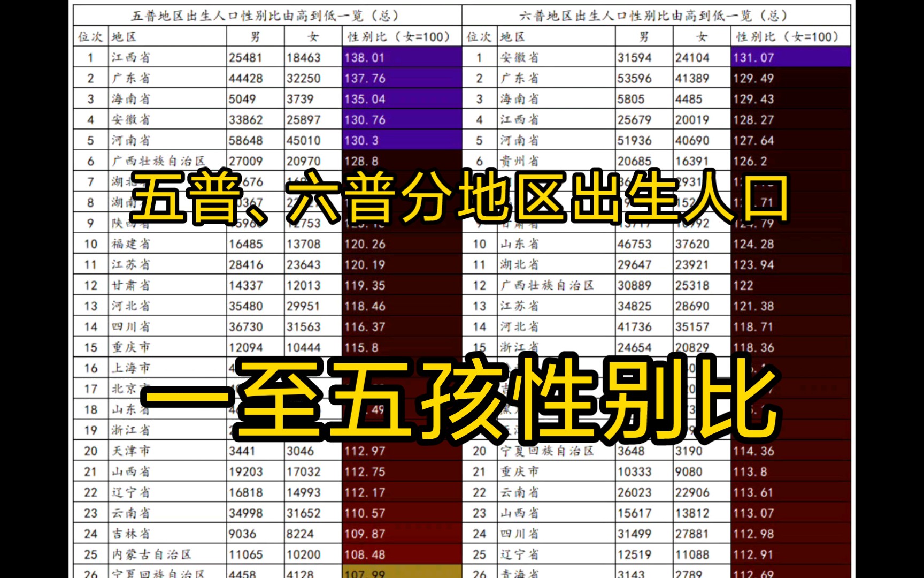Click the female count 18463

(x=303, y=58)
